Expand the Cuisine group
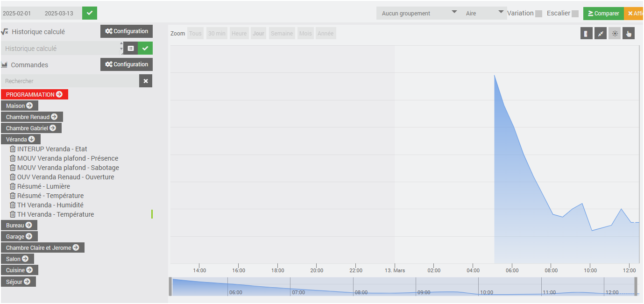644x304 pixels. (20, 270)
